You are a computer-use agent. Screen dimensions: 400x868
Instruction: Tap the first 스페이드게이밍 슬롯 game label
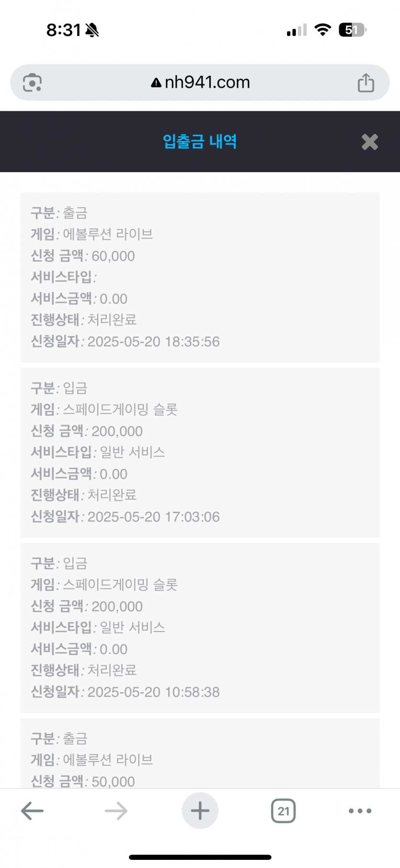(x=121, y=410)
